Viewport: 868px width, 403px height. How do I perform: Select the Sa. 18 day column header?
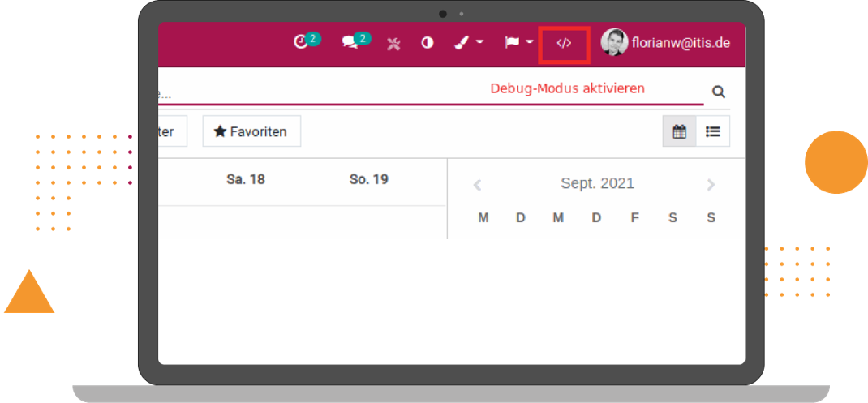(x=245, y=179)
